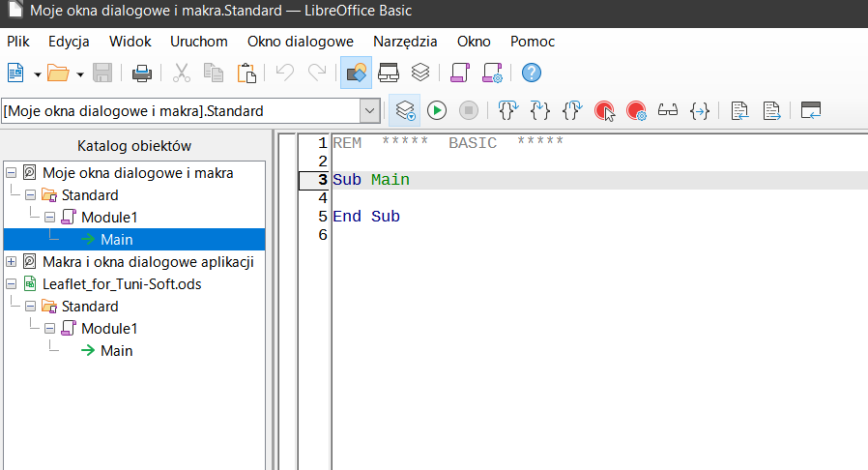The height and width of the screenshot is (470, 868).
Task: Select Module1 under 'Moje okna dialogowe i makra'
Action: [x=109, y=218]
